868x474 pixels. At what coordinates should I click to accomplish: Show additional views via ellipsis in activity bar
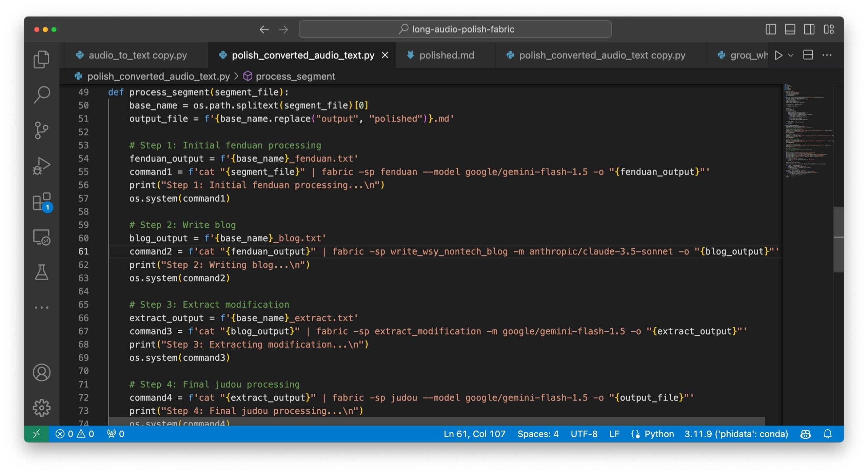coord(41,308)
